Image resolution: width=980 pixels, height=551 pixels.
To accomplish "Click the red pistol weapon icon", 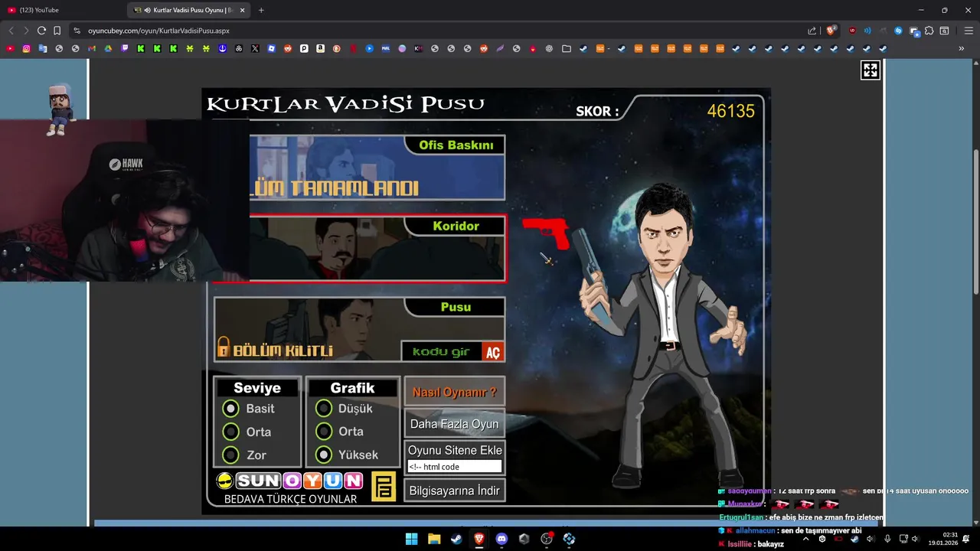I will (547, 232).
